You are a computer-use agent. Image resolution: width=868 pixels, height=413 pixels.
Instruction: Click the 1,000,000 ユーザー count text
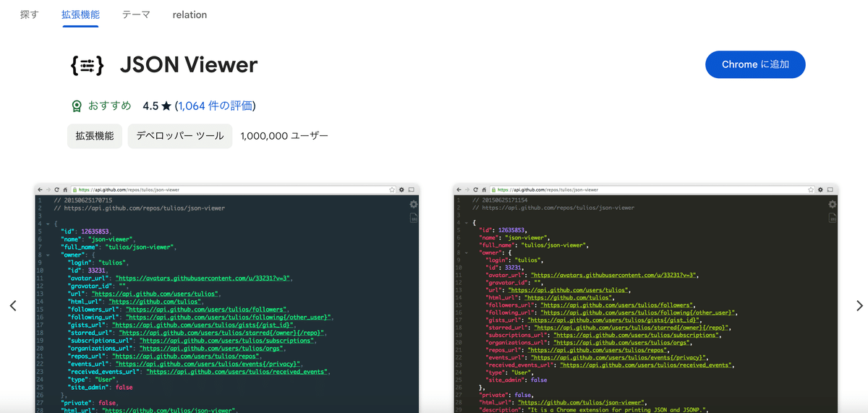[x=284, y=136]
